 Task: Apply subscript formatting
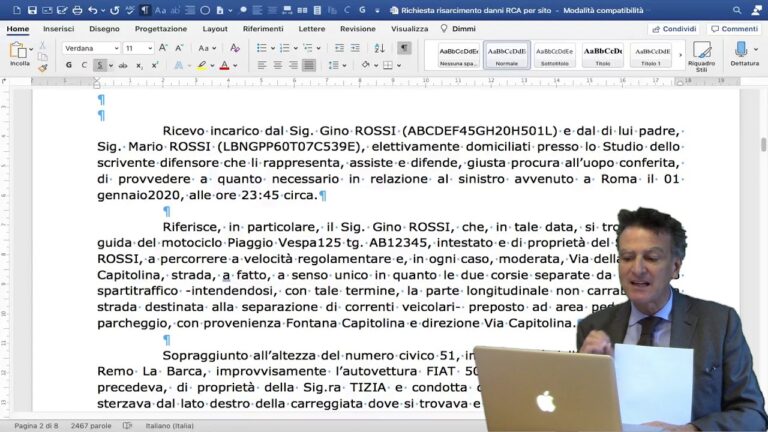[139, 65]
